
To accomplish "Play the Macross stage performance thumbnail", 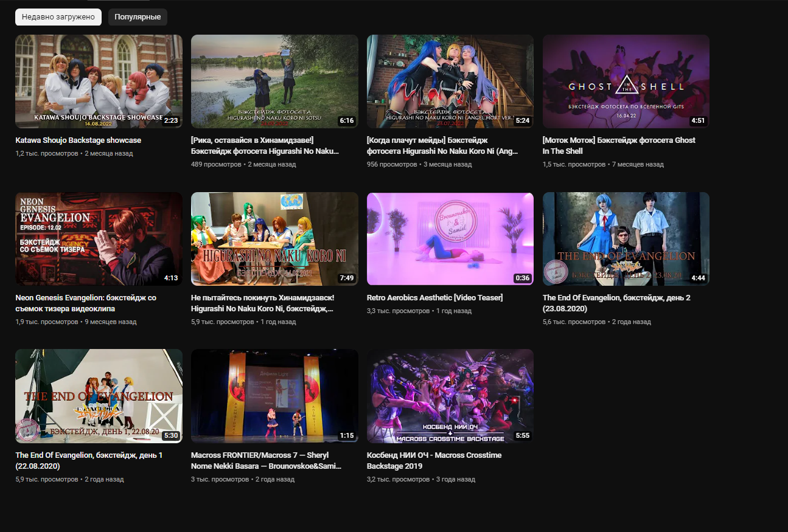I will (274, 396).
